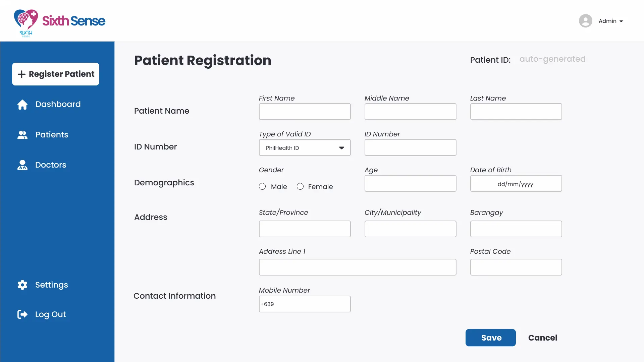
Task: Focus the Postal Code input field
Action: (x=516, y=267)
